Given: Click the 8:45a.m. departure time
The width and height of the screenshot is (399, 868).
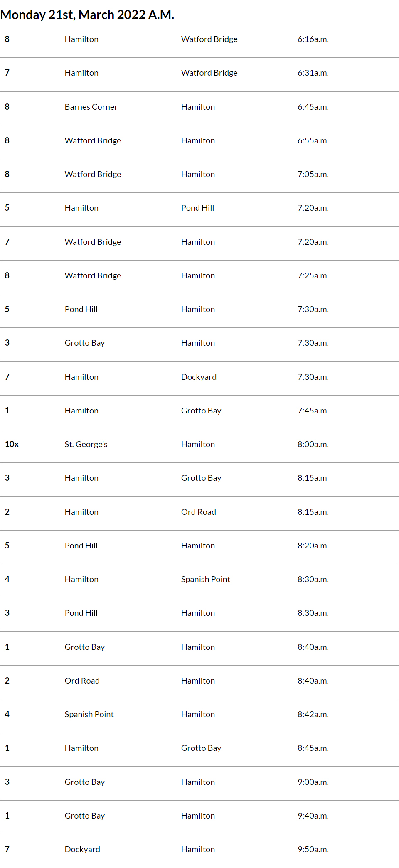Looking at the screenshot, I should [x=313, y=748].
